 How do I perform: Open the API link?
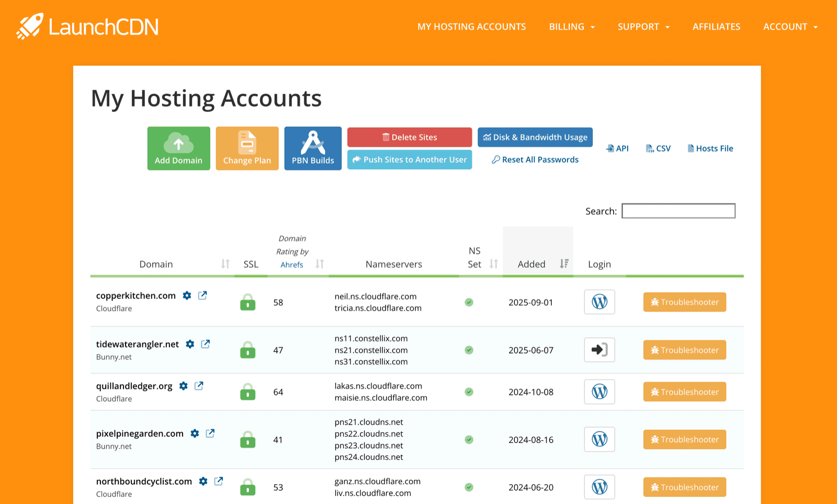617,148
